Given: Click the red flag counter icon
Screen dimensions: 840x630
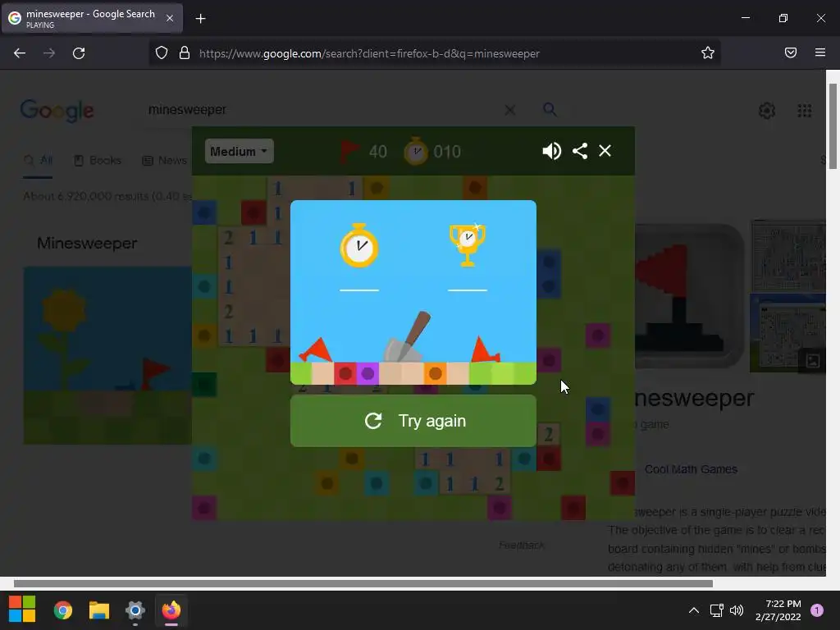Looking at the screenshot, I should click(x=349, y=152).
